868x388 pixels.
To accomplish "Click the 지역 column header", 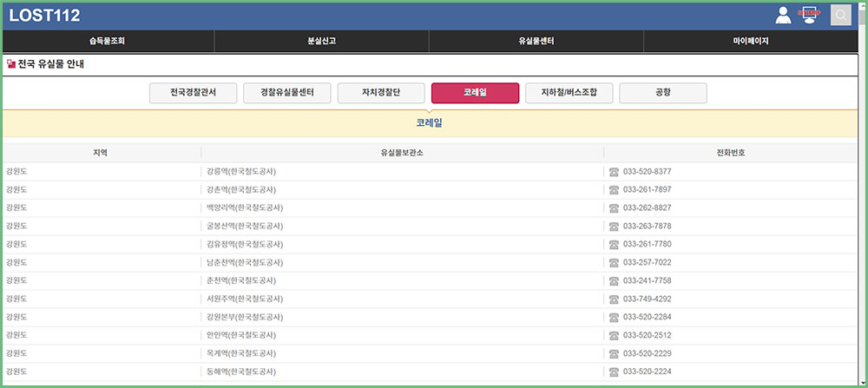I will click(x=101, y=153).
